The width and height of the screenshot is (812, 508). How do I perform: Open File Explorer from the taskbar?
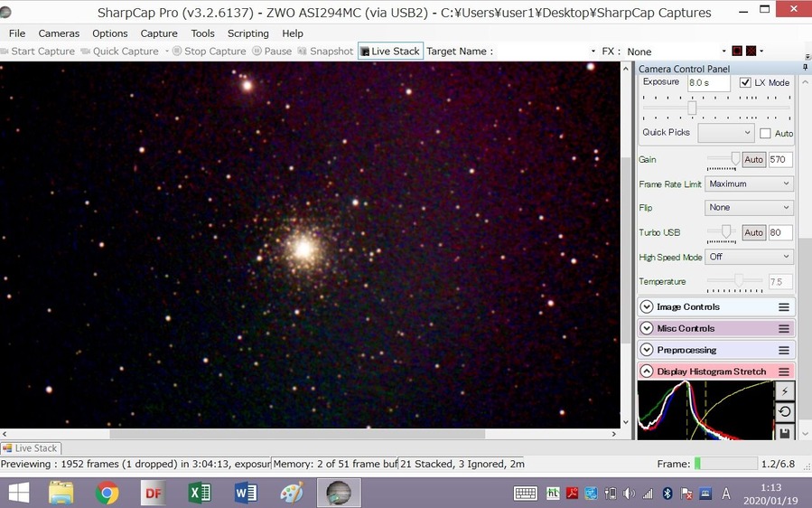point(61,493)
